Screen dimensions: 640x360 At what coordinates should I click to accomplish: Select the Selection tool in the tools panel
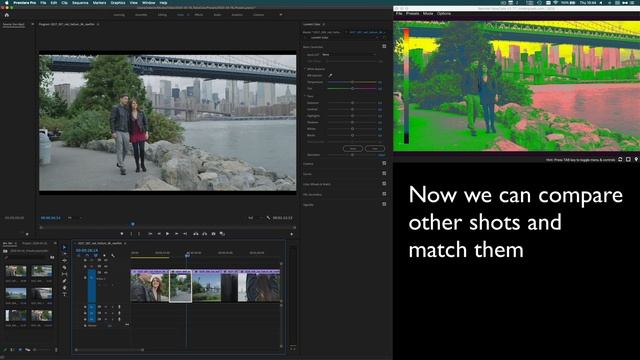pos(64,247)
